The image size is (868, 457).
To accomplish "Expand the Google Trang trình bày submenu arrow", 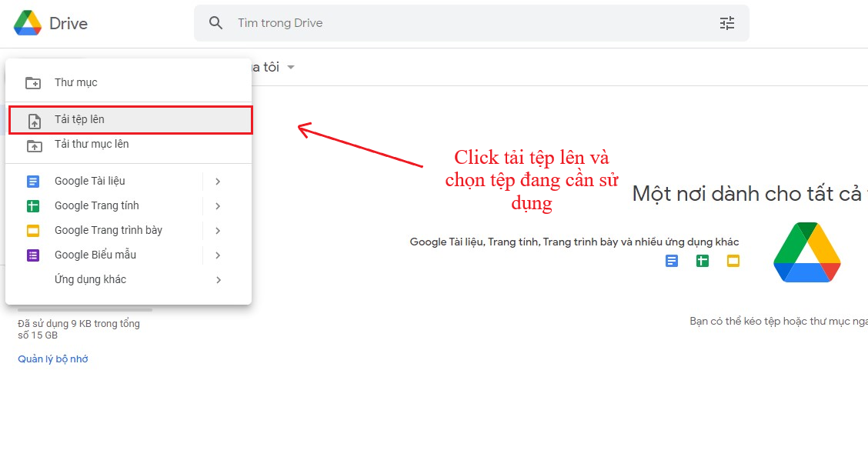I will coord(218,231).
